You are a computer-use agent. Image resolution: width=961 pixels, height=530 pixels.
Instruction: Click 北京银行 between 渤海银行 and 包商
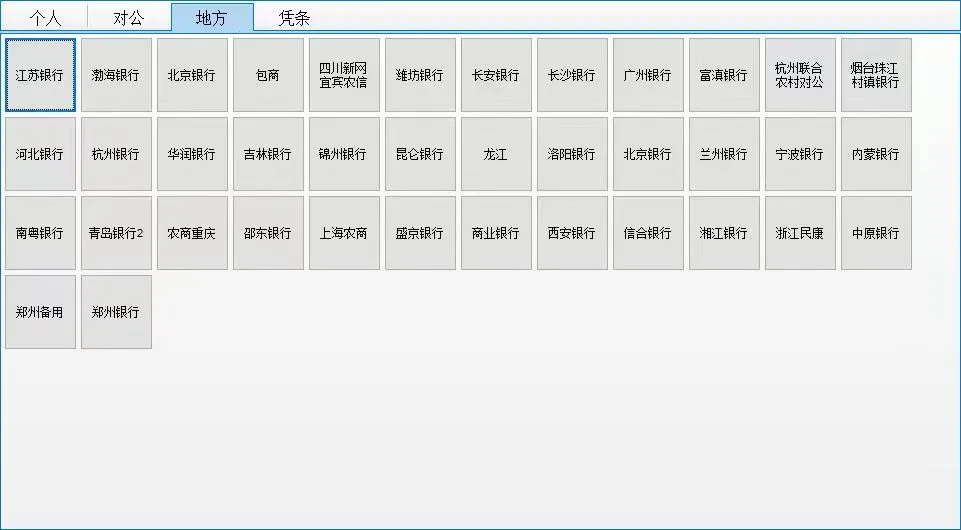[192, 75]
